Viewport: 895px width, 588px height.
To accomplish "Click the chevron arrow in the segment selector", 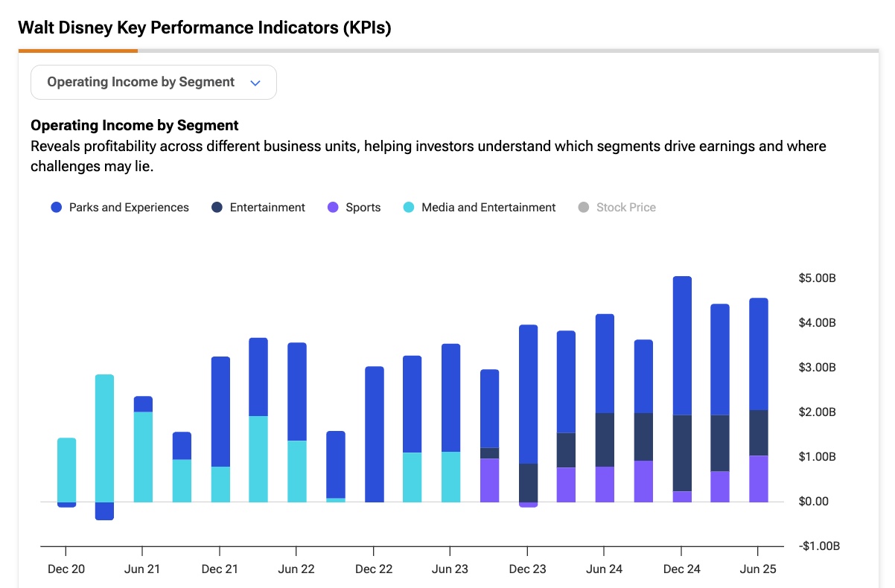I will (255, 83).
